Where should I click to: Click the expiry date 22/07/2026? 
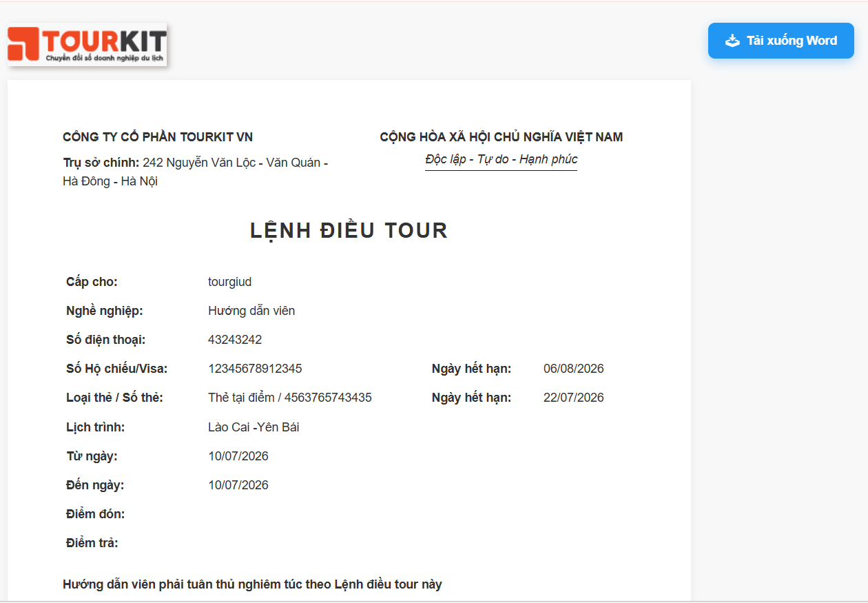pos(574,398)
